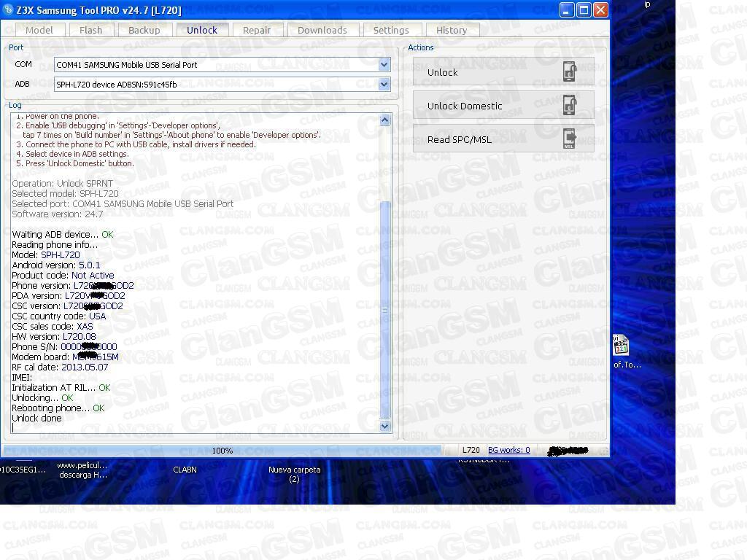Click the BG works: 0 link
This screenshot has height=560, width=747.
pos(508,450)
